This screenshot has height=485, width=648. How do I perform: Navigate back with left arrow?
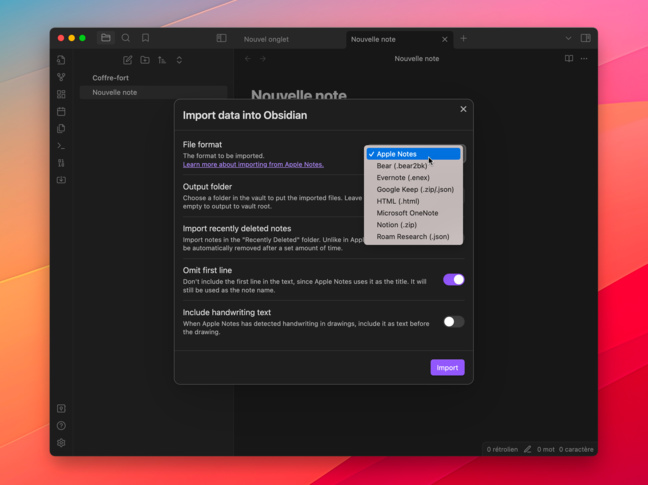click(x=248, y=59)
